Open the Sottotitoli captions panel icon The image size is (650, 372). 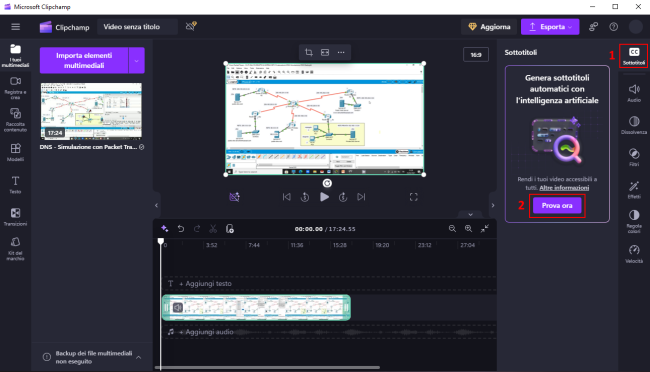634,56
